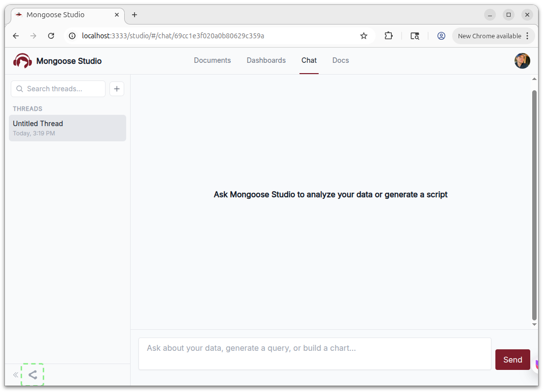543x392 pixels.
Task: Open the Chrome extensions puzzle icon
Action: 388,36
